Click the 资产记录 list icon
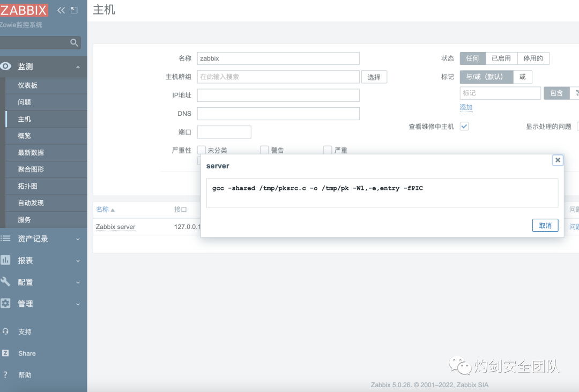Image resolution: width=579 pixels, height=392 pixels. 5,238
